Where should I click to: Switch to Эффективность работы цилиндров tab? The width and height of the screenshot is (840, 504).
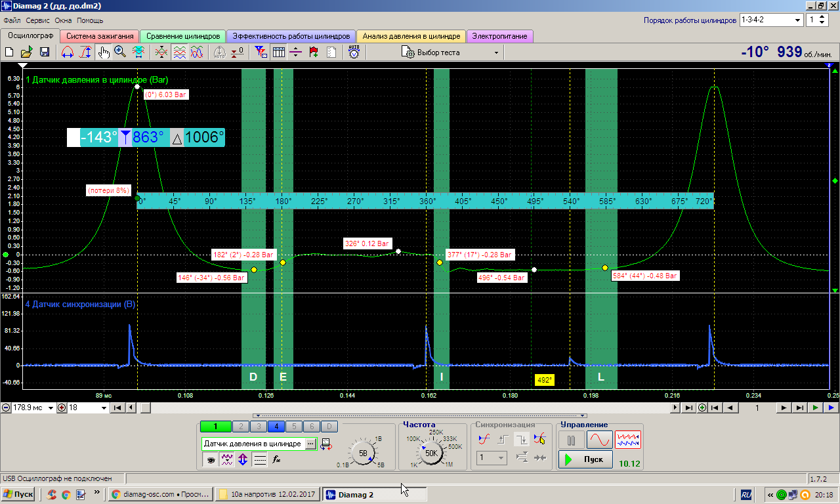292,36
